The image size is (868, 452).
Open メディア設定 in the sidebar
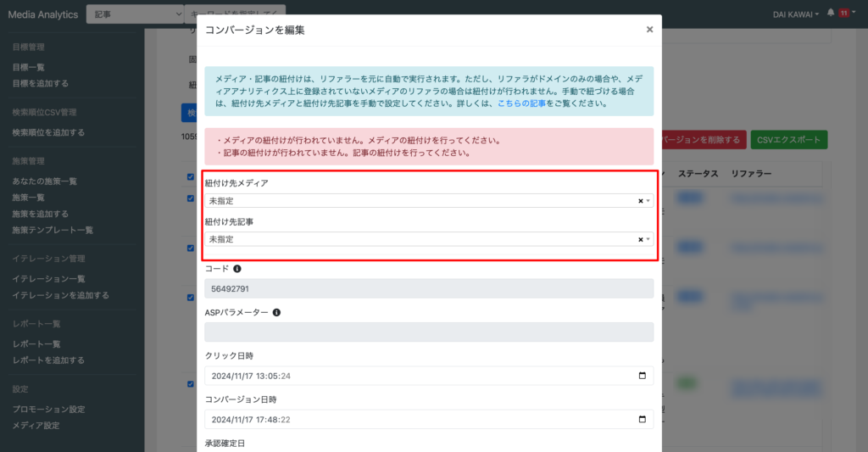tap(36, 426)
